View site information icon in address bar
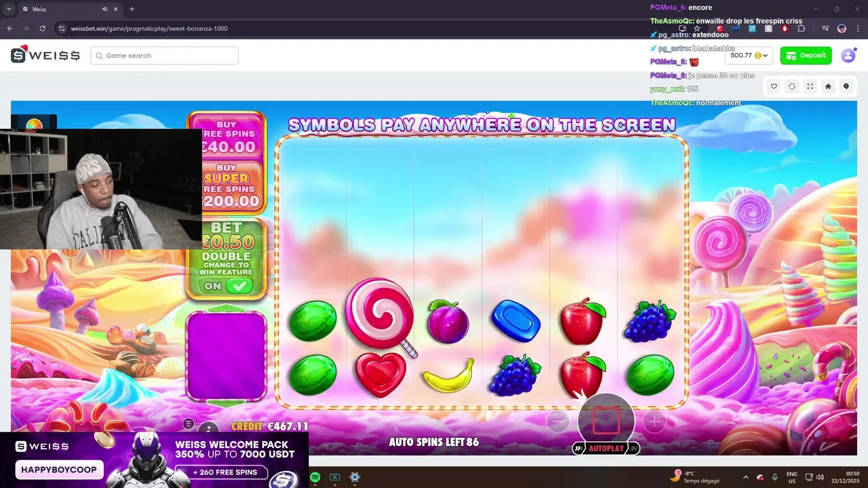This screenshot has width=868, height=488. coord(62,28)
